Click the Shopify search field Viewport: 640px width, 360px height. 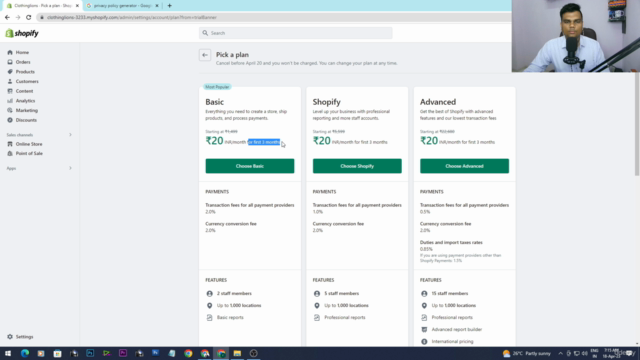pos(296,33)
